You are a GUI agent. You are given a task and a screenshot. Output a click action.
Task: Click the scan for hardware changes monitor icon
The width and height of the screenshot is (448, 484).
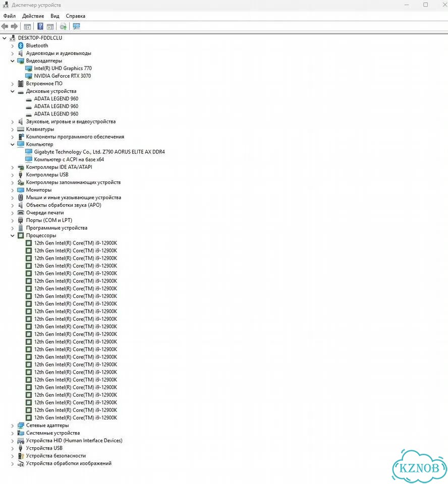(76, 27)
